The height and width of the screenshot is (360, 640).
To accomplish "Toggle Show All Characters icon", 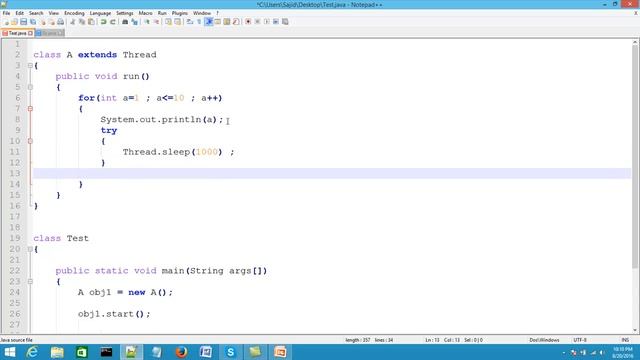I will click(199, 22).
